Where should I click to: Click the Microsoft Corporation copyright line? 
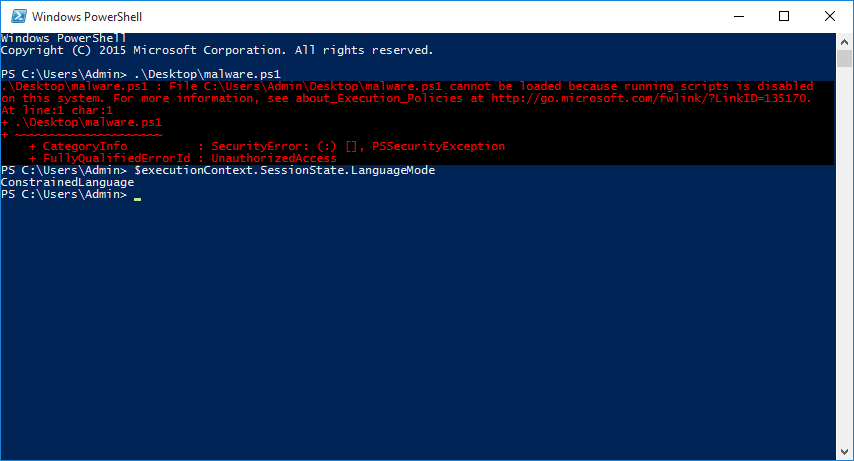(x=217, y=50)
